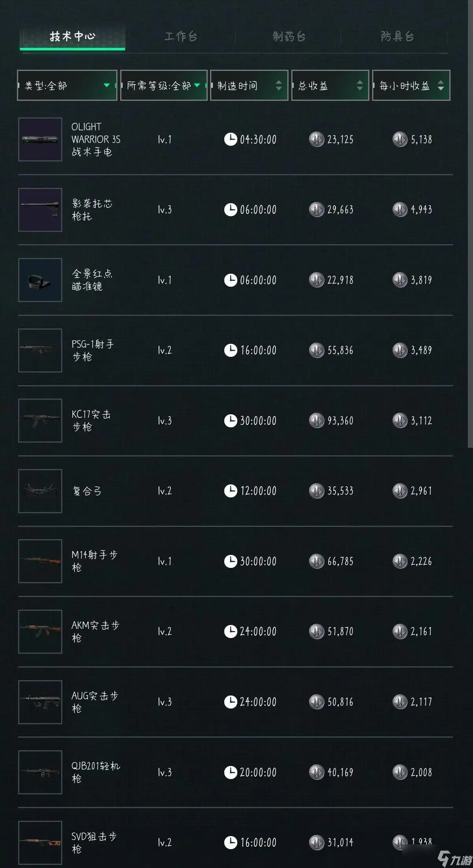Toggle sorting by 每小时收益
The image size is (473, 868).
411,85
